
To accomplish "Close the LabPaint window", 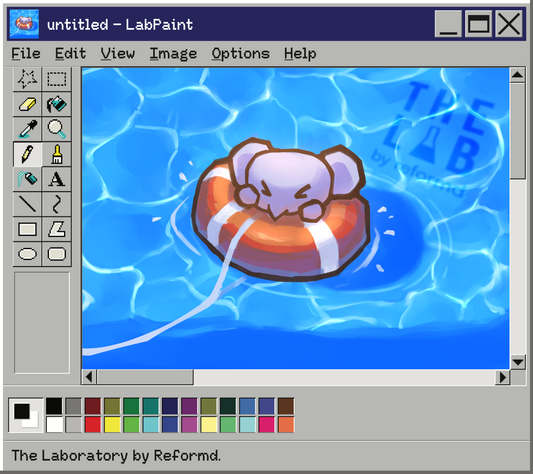I will click(509, 24).
